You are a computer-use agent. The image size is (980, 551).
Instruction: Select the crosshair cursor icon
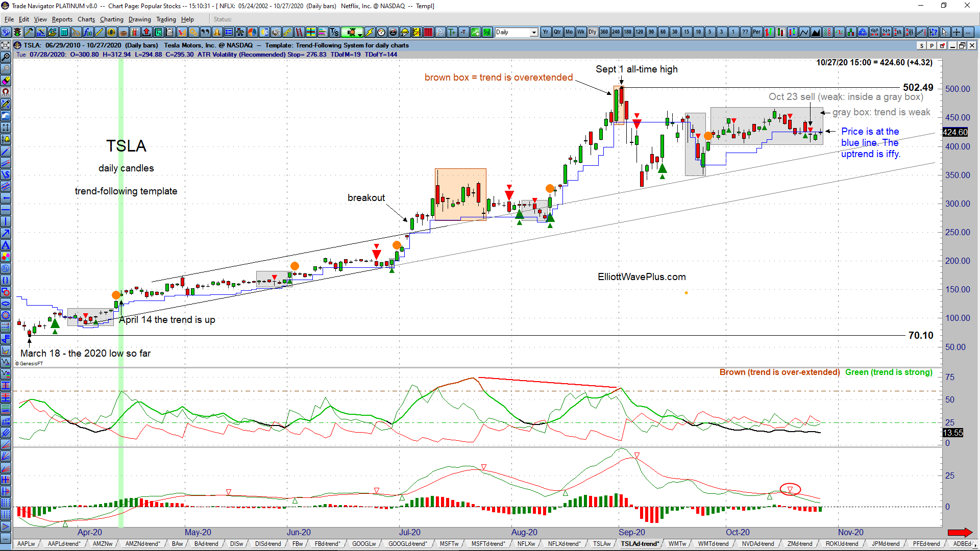coord(956,32)
